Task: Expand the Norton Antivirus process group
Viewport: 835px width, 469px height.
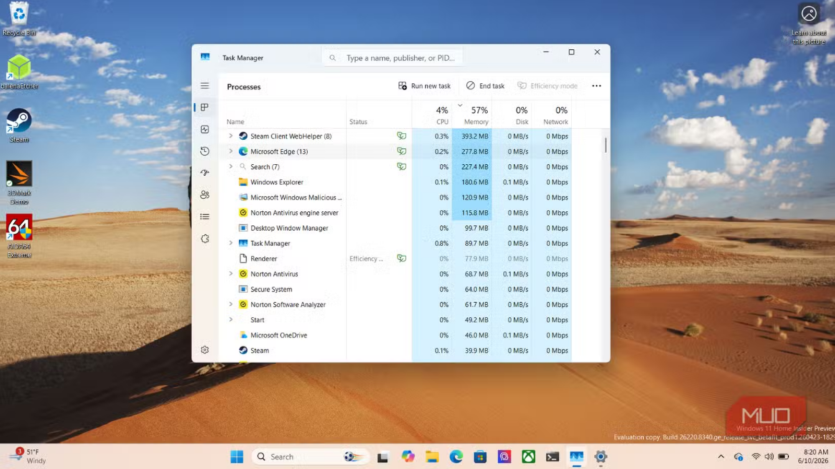Action: [x=231, y=274]
